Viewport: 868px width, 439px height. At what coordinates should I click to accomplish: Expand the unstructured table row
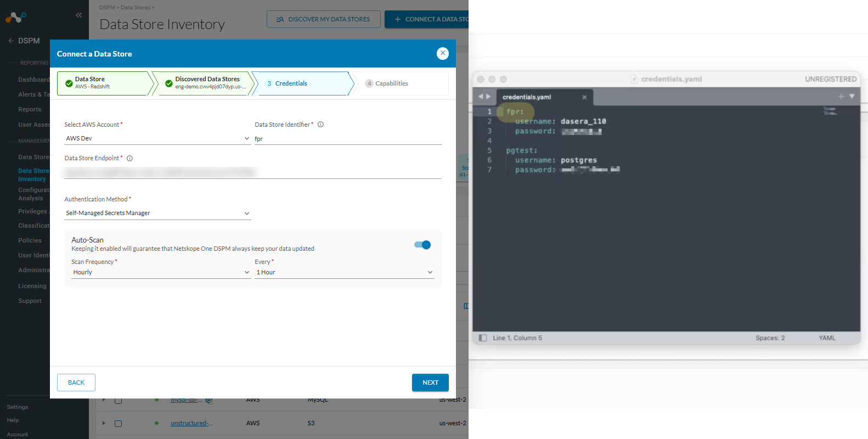tap(104, 423)
